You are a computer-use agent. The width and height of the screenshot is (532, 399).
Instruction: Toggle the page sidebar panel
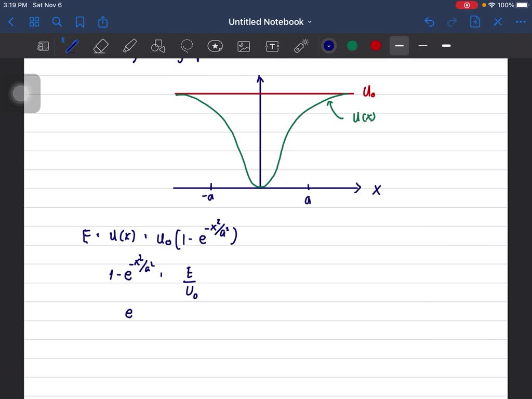click(43, 46)
